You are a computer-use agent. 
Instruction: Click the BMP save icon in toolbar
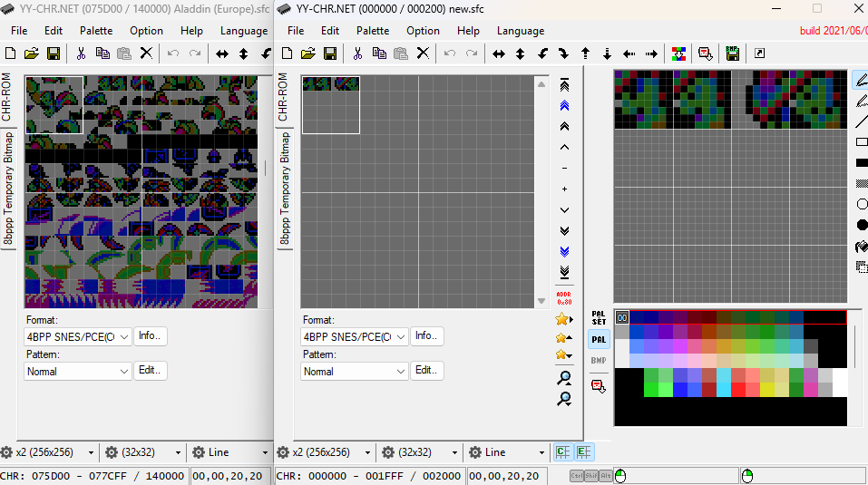(x=732, y=53)
